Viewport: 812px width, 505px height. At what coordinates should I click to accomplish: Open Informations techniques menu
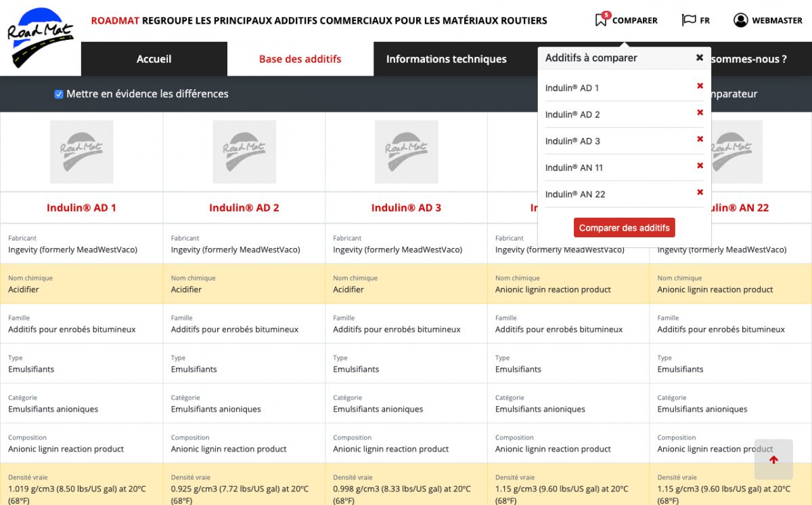(446, 59)
